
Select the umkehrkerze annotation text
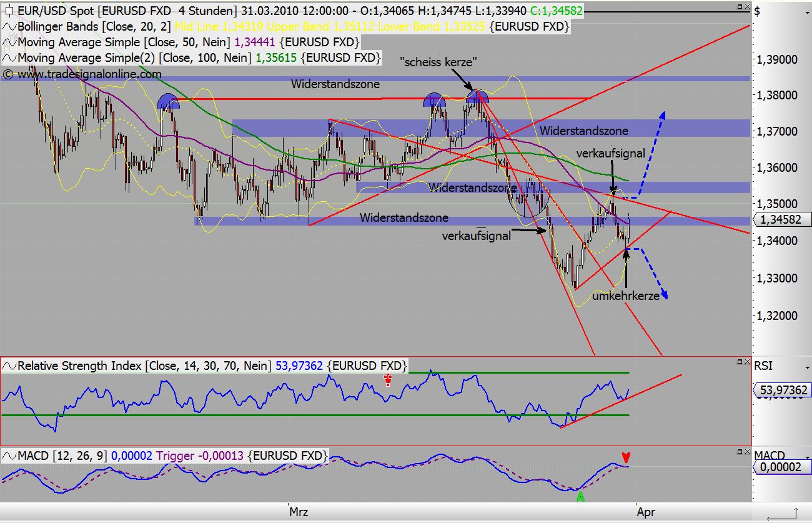(626, 296)
